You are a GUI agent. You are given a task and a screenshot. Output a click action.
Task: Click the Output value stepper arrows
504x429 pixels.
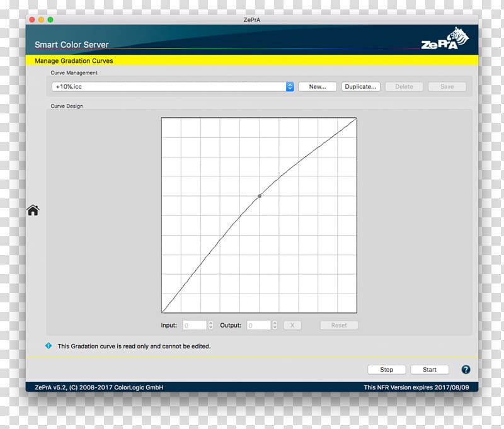pos(275,326)
